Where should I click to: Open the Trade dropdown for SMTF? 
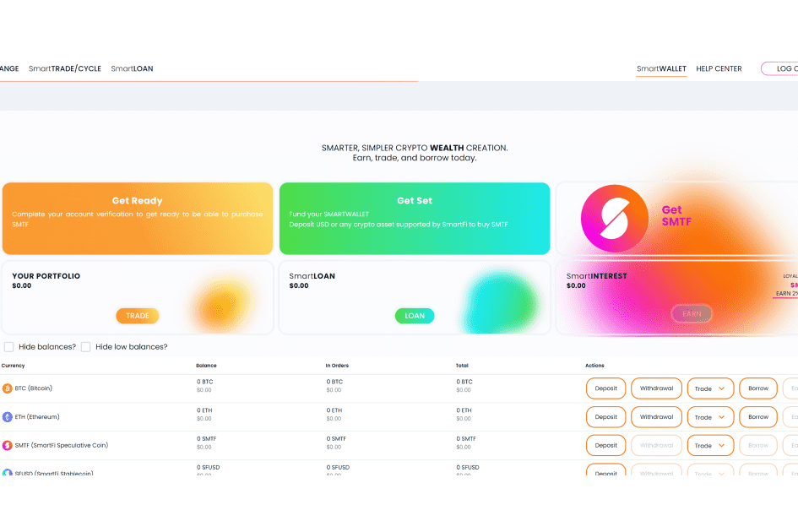(709, 445)
